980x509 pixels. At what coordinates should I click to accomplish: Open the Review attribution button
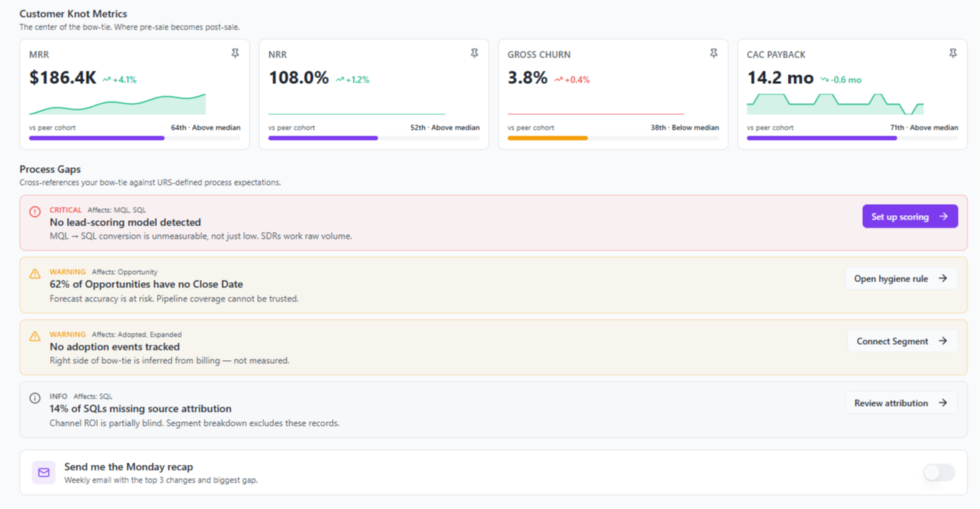click(x=901, y=403)
